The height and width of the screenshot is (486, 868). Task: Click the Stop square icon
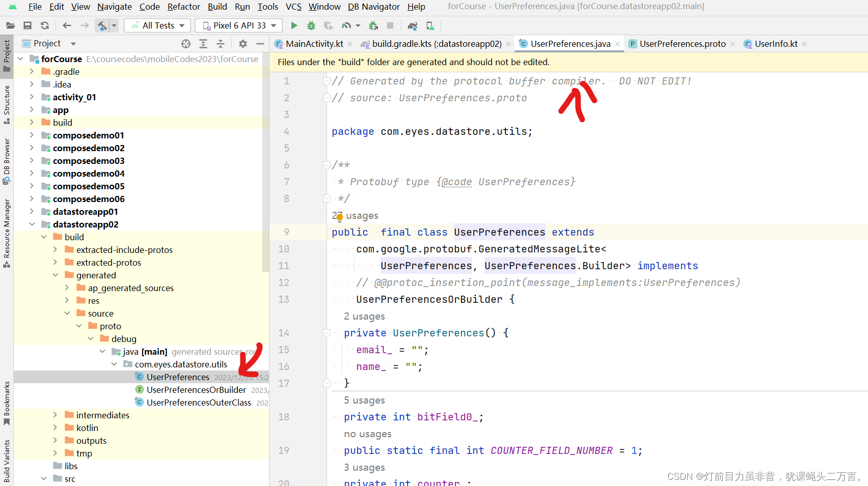tap(390, 25)
